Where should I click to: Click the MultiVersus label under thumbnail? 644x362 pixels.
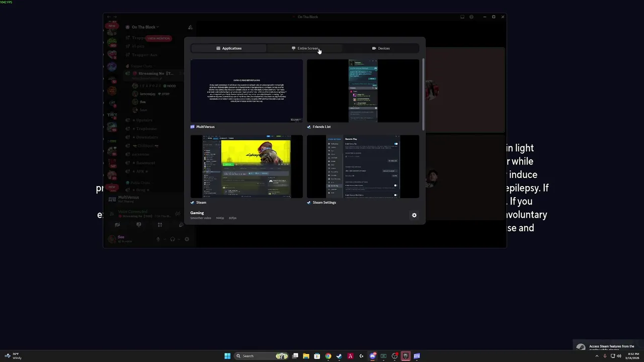tap(205, 127)
